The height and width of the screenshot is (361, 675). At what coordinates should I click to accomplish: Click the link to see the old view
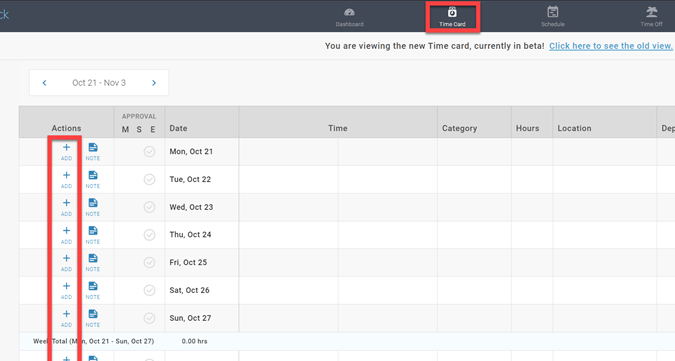[611, 46]
